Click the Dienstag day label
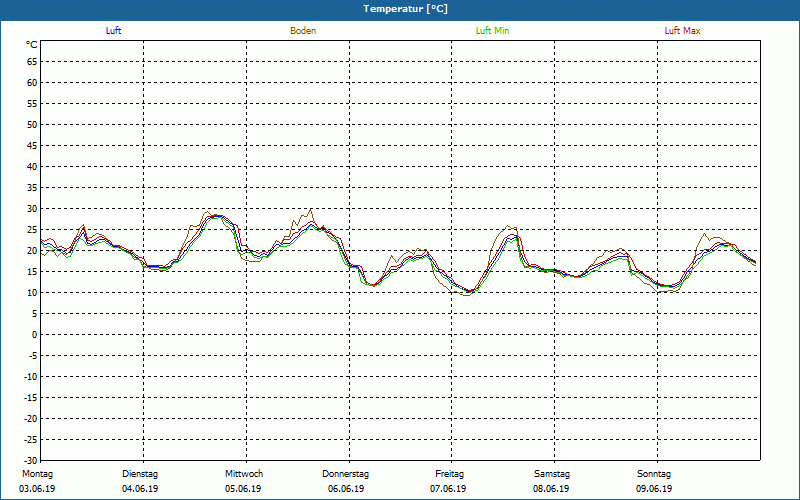 click(140, 474)
